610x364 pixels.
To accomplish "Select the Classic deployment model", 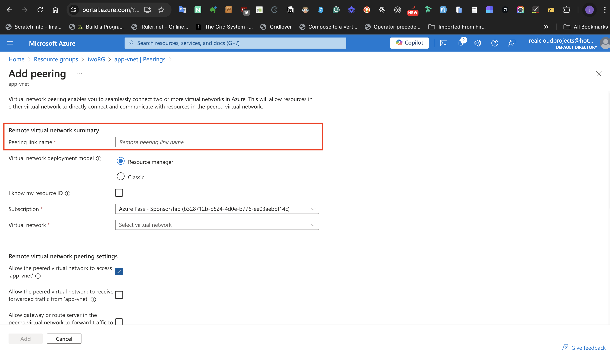I will click(121, 176).
